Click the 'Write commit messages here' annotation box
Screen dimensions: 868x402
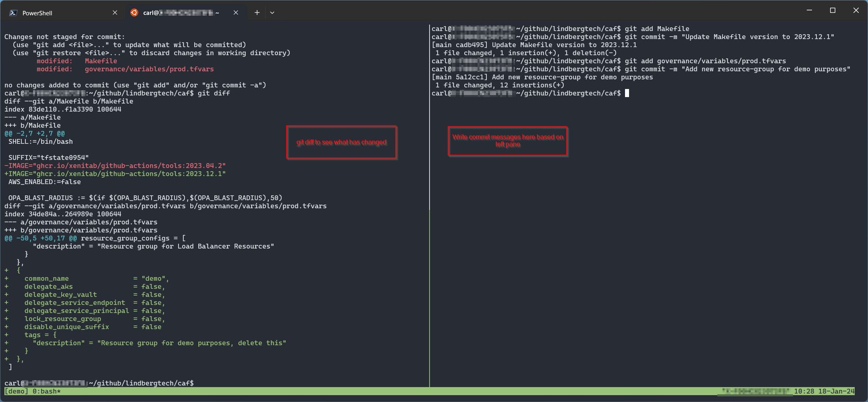[x=508, y=141]
